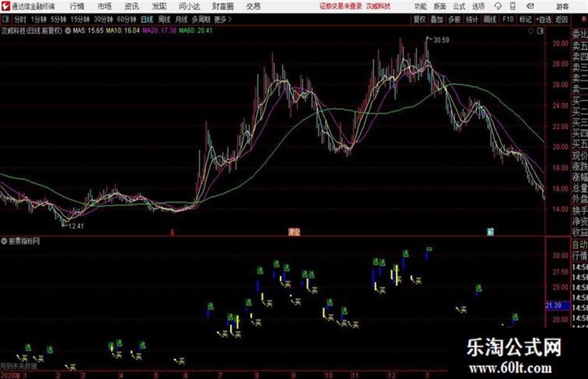
Task: Open the 选项 menu
Action: click(x=478, y=6)
